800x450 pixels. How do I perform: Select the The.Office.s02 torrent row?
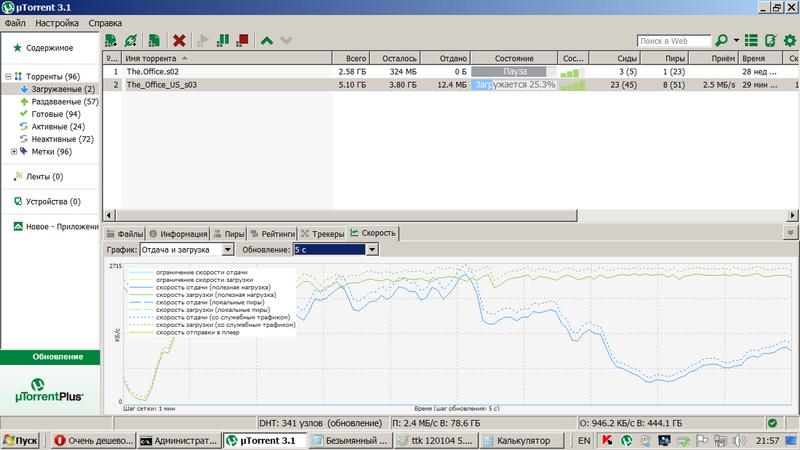pos(451,71)
